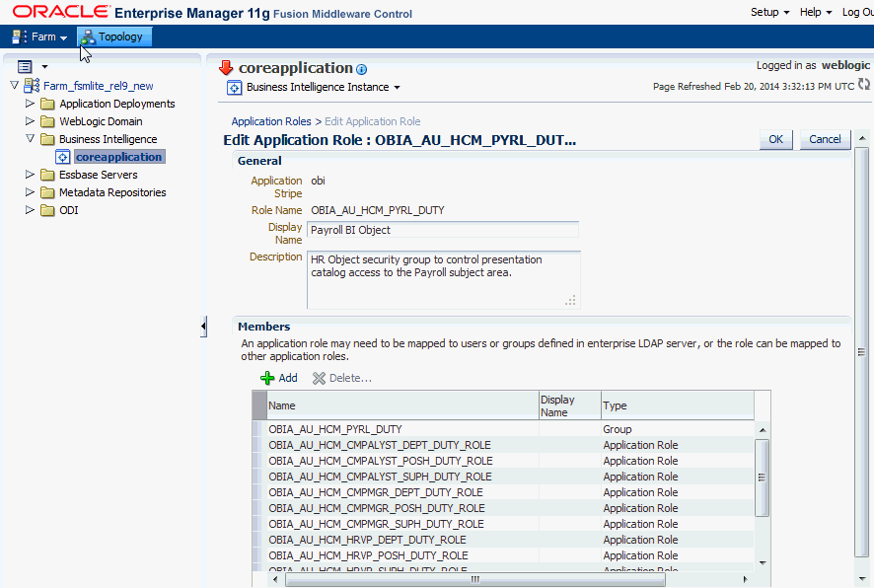
Task: Open the Help menu
Action: [x=816, y=12]
